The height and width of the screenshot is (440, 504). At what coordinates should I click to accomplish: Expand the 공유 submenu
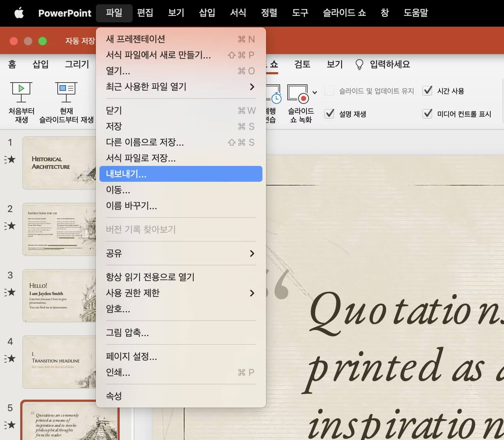point(181,253)
